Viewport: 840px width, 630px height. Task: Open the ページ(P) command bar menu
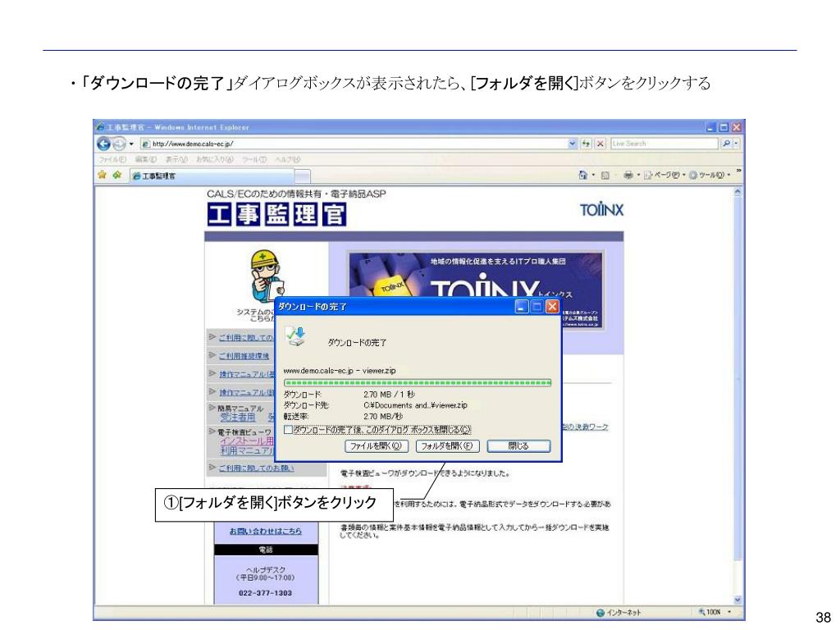coord(664,175)
